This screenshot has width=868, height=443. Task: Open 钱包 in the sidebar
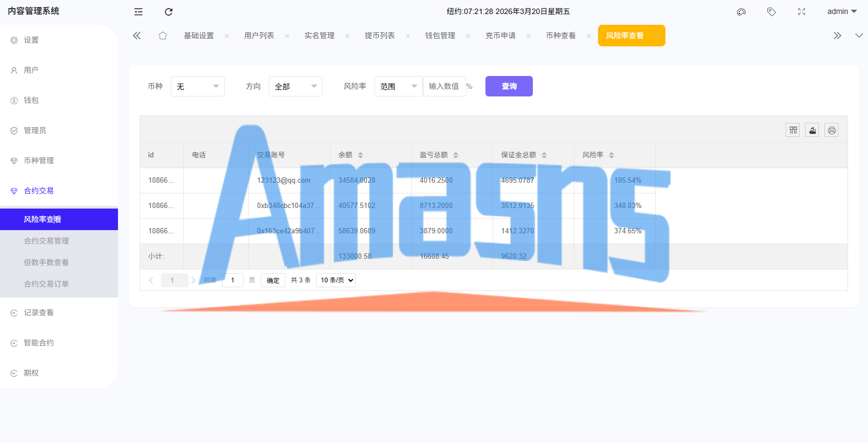point(59,100)
